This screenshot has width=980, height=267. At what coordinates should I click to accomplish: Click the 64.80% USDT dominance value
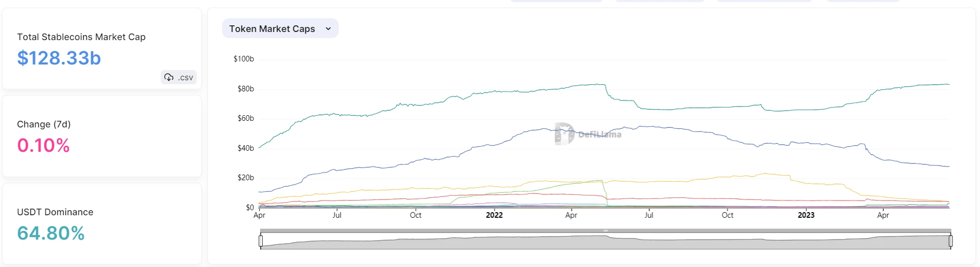point(51,233)
